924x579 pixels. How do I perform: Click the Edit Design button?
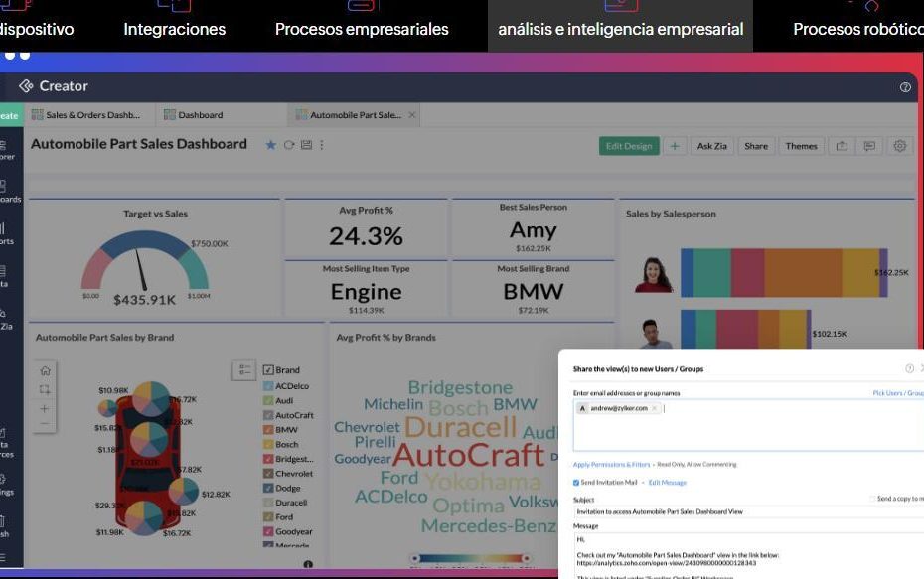click(629, 146)
